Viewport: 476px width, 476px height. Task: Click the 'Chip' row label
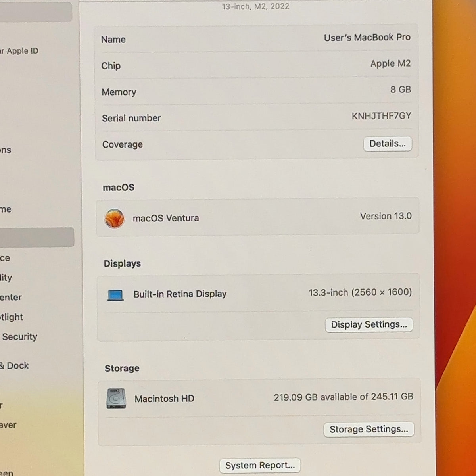coord(111,66)
